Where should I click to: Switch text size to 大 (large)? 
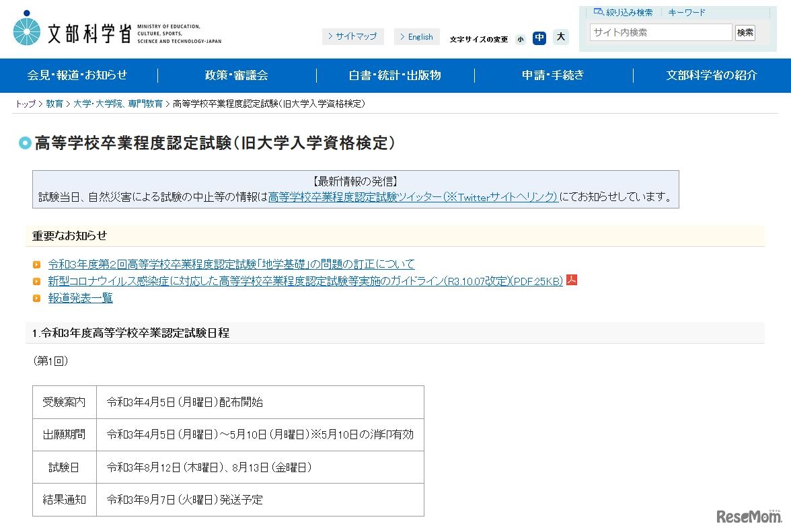[561, 38]
